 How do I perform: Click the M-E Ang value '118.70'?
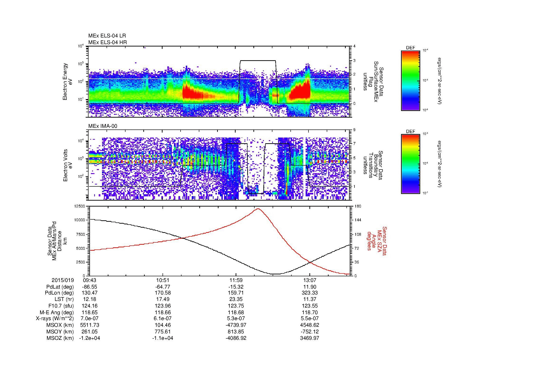[310, 313]
